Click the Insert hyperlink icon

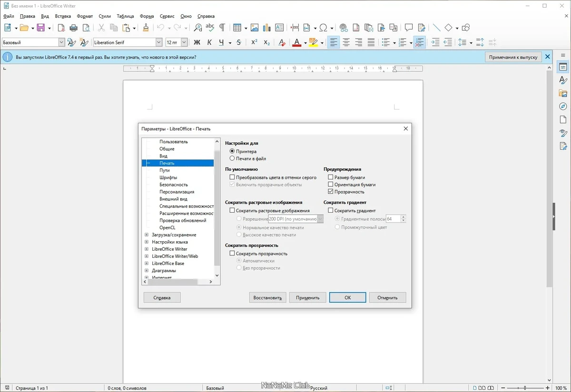click(344, 28)
